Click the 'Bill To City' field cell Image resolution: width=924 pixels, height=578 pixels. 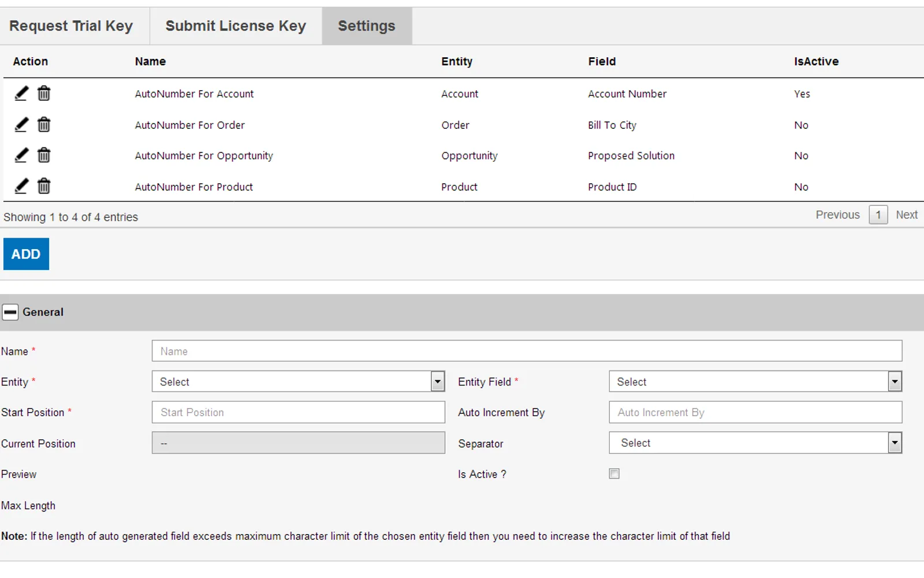pyautogui.click(x=612, y=125)
